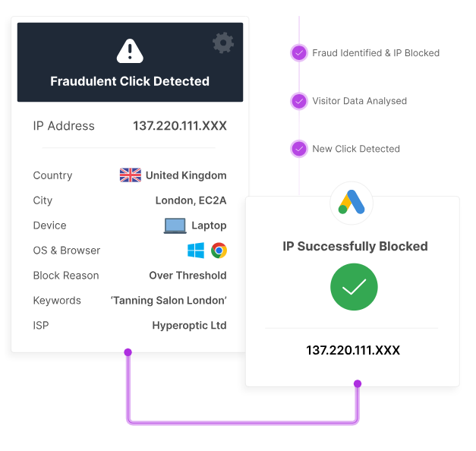Click the Hyperoptic Ltd ISP value
The image size is (476, 451).
click(189, 326)
